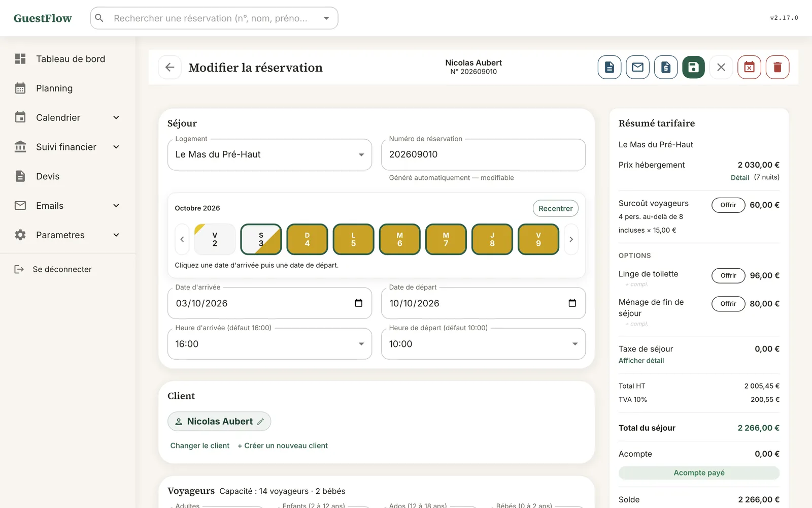This screenshot has height=508, width=812.
Task: Expand the Parametres sidebar menu
Action: point(116,235)
